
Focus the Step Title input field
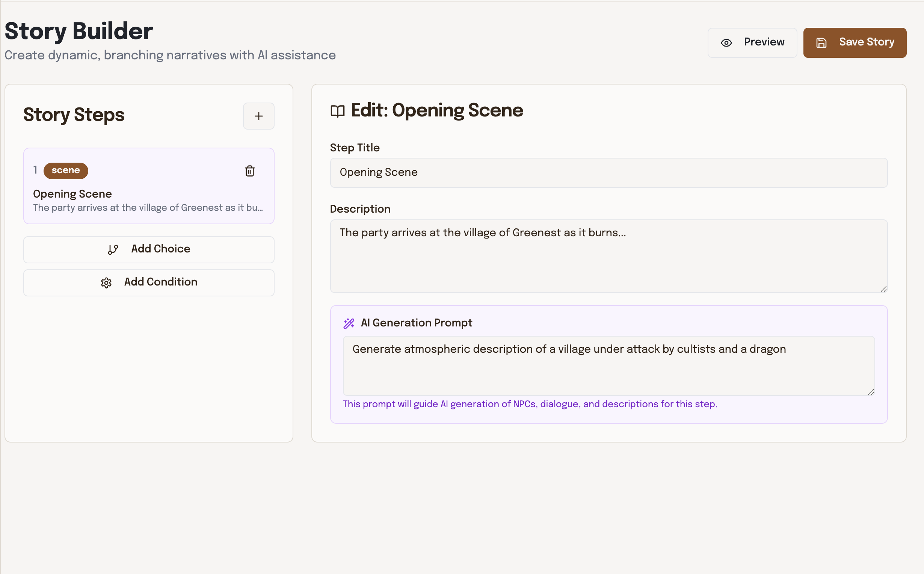(x=608, y=173)
